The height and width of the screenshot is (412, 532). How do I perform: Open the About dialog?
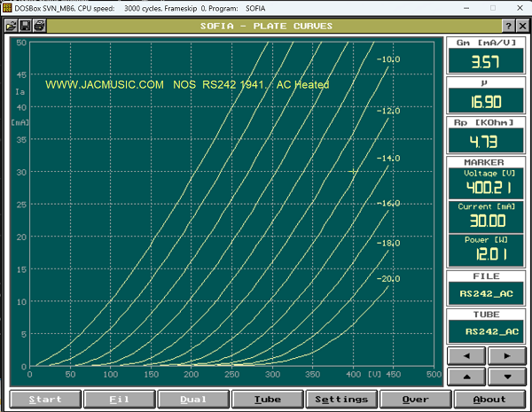click(489, 399)
